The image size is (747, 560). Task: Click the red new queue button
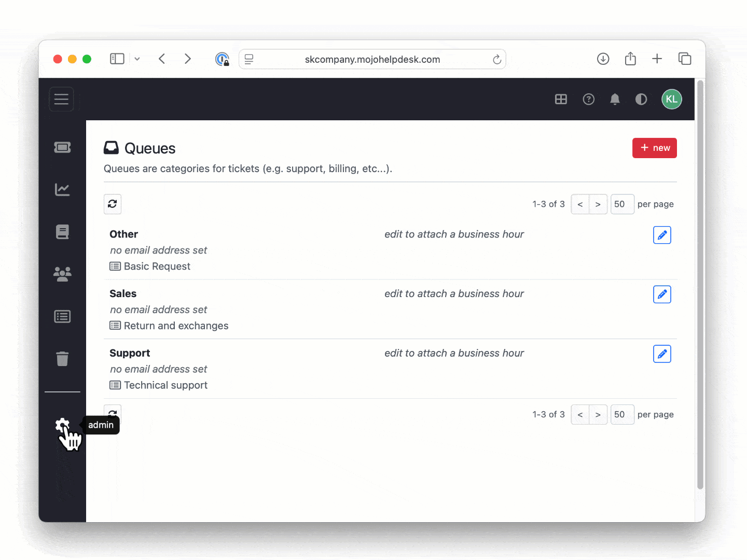654,148
